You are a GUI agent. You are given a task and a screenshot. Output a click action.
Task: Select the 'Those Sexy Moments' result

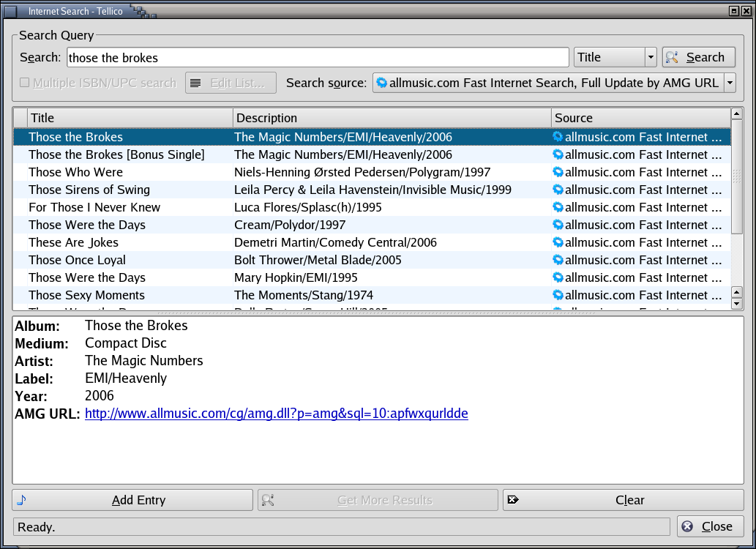point(372,295)
